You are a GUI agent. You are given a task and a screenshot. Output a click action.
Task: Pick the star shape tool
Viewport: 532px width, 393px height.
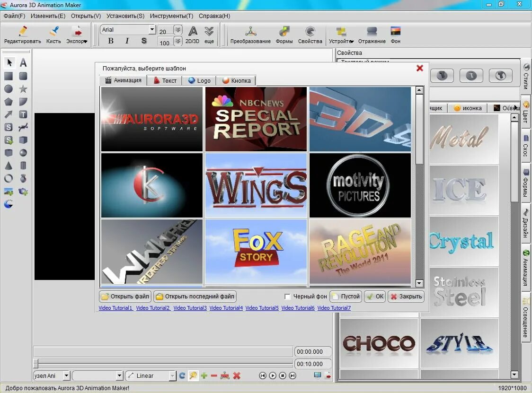(x=23, y=89)
